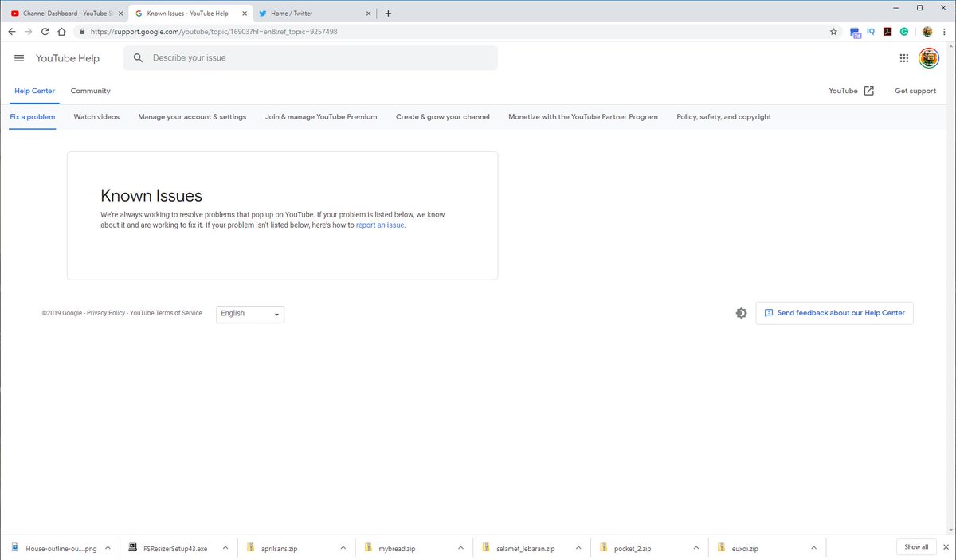Open the Privacy Policy footer link

pos(106,313)
